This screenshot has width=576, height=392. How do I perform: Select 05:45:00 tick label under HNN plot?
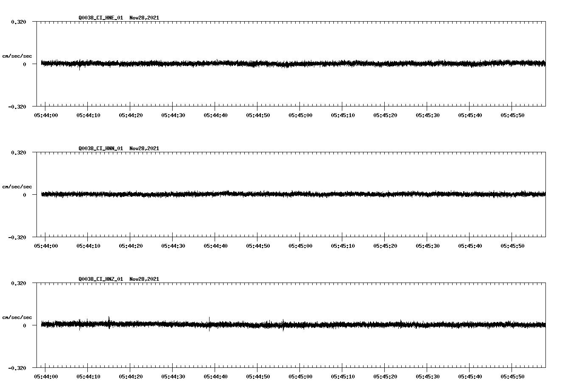coord(300,246)
